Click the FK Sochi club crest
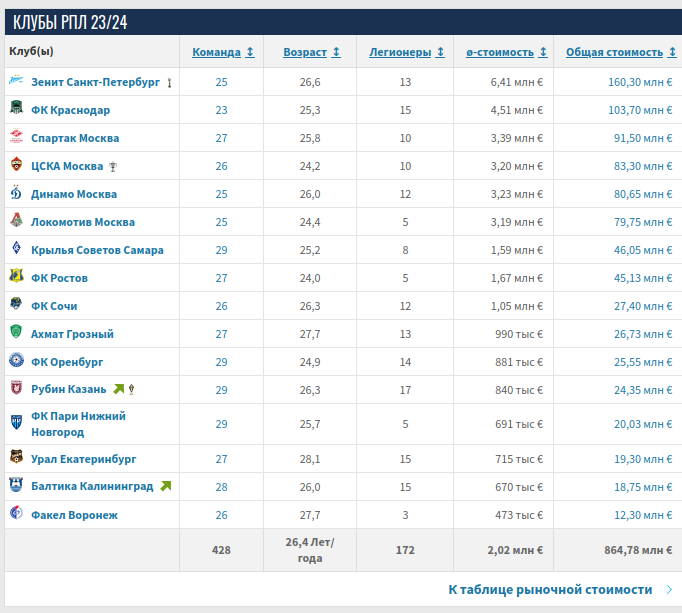This screenshot has width=682, height=613. point(16,303)
